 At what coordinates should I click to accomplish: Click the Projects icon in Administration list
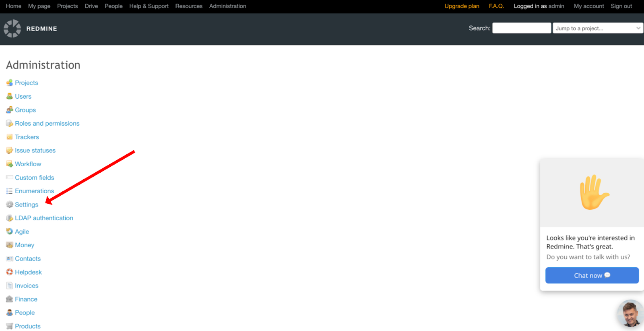pos(10,83)
